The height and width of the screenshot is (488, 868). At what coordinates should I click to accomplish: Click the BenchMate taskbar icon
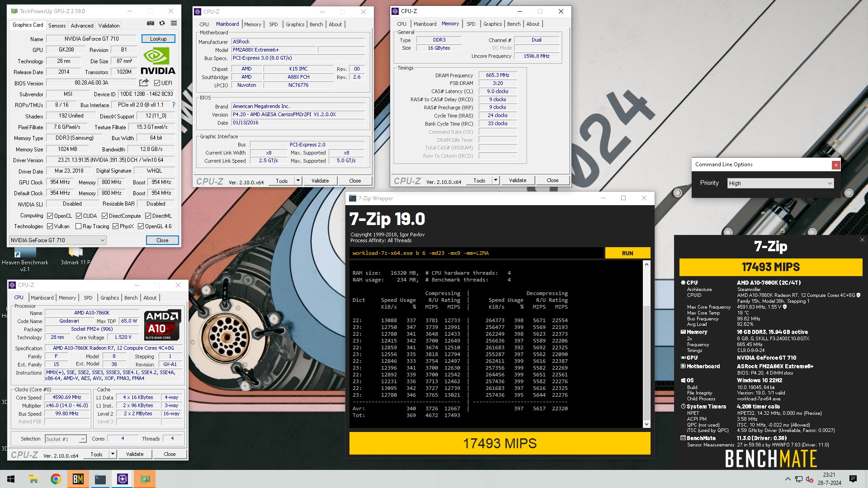click(78, 479)
